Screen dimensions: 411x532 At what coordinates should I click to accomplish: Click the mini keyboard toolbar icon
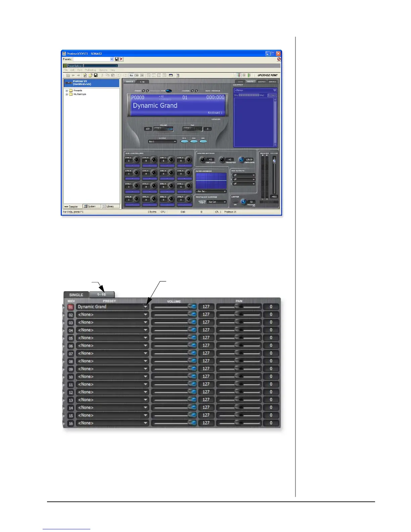coord(171,75)
